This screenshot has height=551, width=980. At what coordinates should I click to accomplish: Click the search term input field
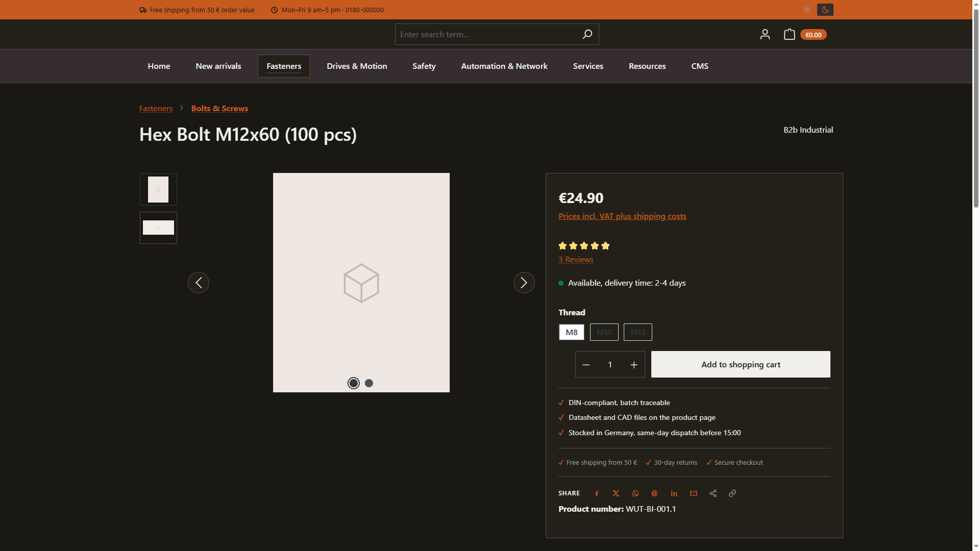(487, 34)
